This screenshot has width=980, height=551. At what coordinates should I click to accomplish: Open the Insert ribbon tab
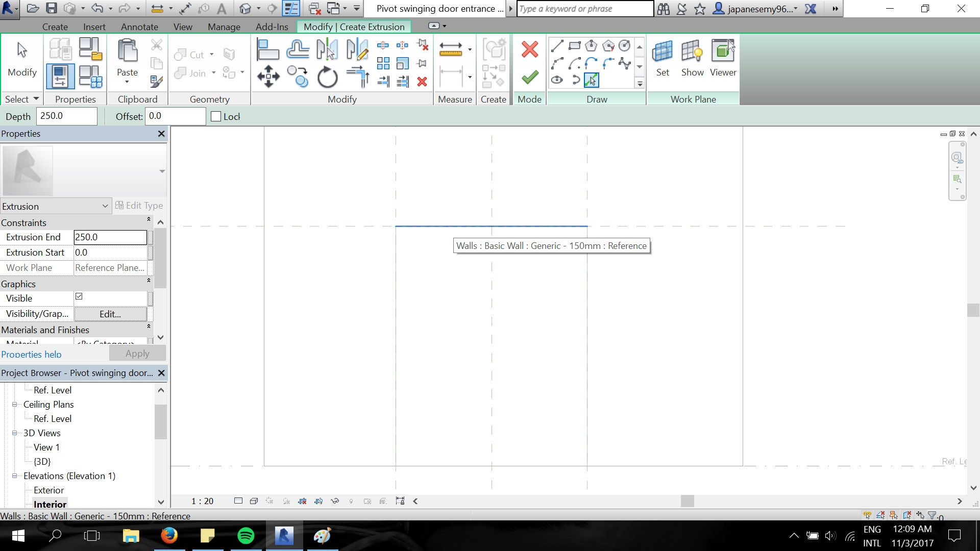(x=94, y=27)
